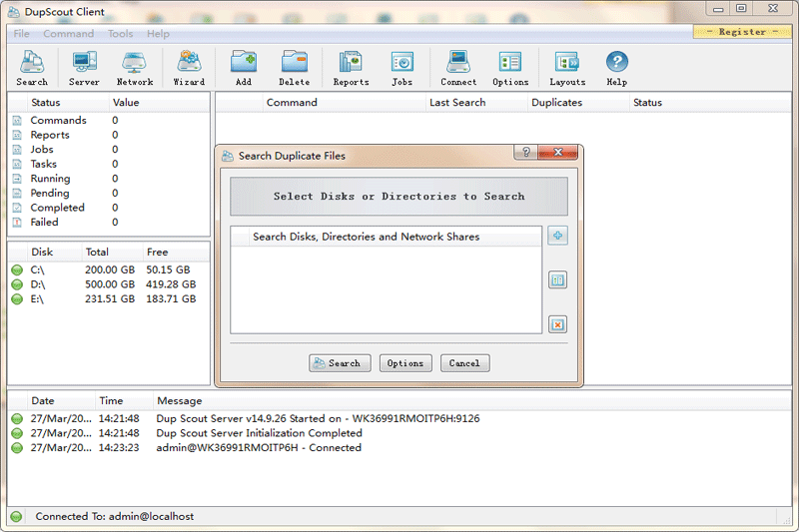Click the Connect toolbar icon
Screen dimensions: 799x532
click(458, 68)
